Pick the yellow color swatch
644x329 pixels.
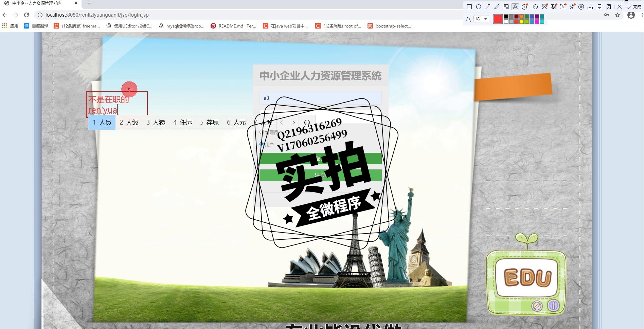coord(521,22)
